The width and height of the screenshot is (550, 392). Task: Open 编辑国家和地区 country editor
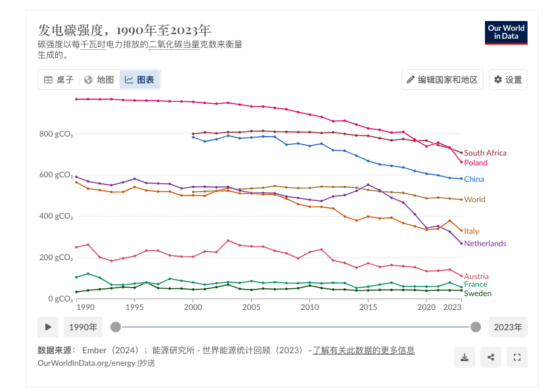(x=443, y=79)
